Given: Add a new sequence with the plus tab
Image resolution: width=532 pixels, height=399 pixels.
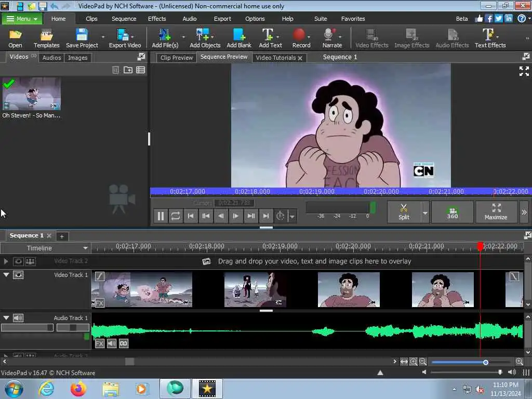Looking at the screenshot, I should [62, 236].
